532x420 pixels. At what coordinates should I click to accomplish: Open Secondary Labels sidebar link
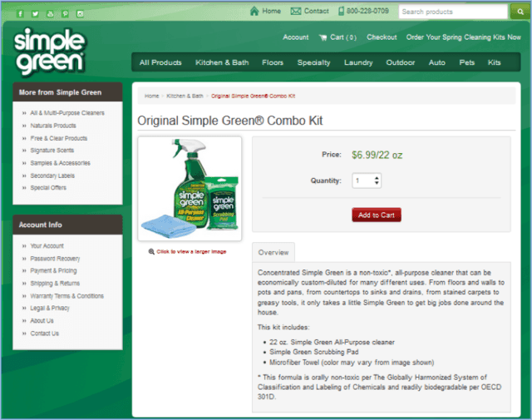(x=52, y=175)
